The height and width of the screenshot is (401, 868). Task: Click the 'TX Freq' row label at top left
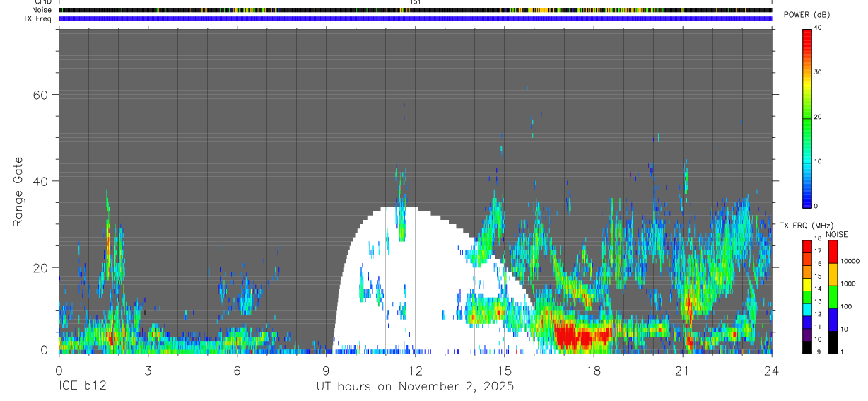pyautogui.click(x=37, y=18)
